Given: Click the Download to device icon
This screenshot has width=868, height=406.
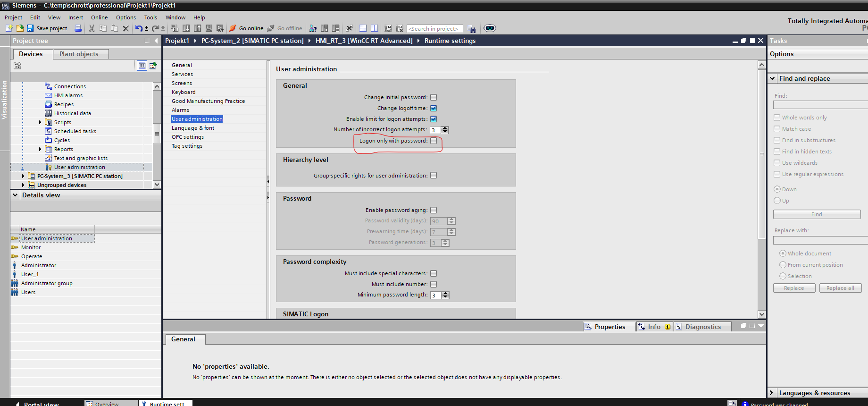Looking at the screenshot, I should [x=186, y=28].
